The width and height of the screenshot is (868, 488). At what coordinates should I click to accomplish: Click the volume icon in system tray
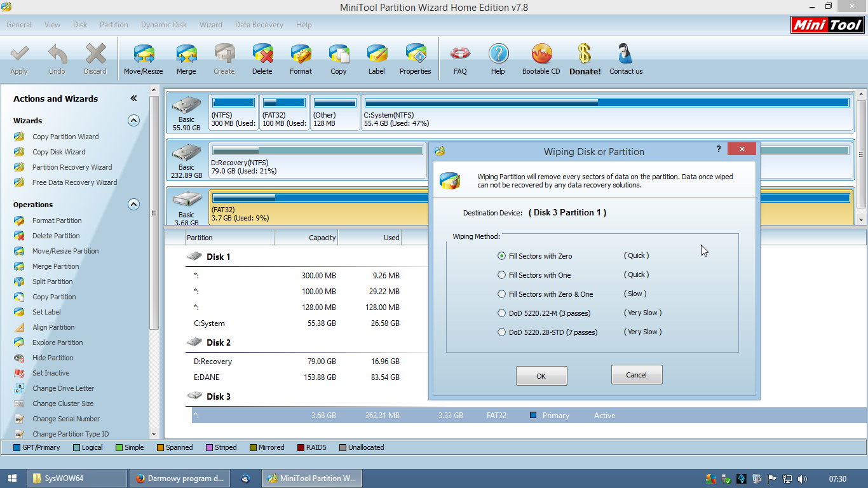click(802, 478)
